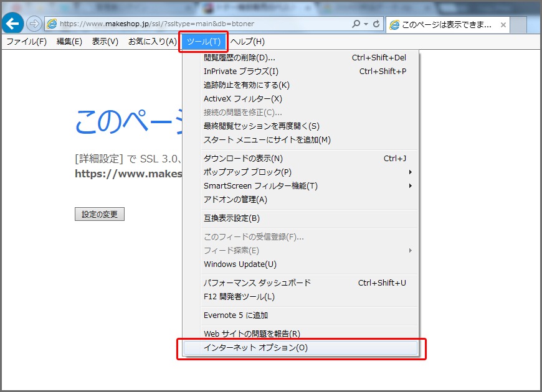Screen dimensions: 542x392
Task: Select F12 開発者ツール(L) menu item
Action: pos(239,297)
